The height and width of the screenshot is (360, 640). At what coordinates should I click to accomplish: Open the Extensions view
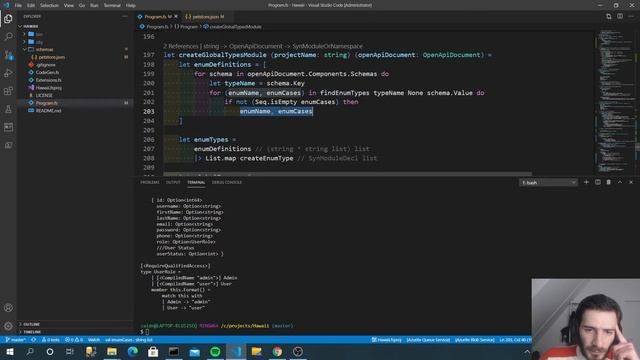(8, 91)
